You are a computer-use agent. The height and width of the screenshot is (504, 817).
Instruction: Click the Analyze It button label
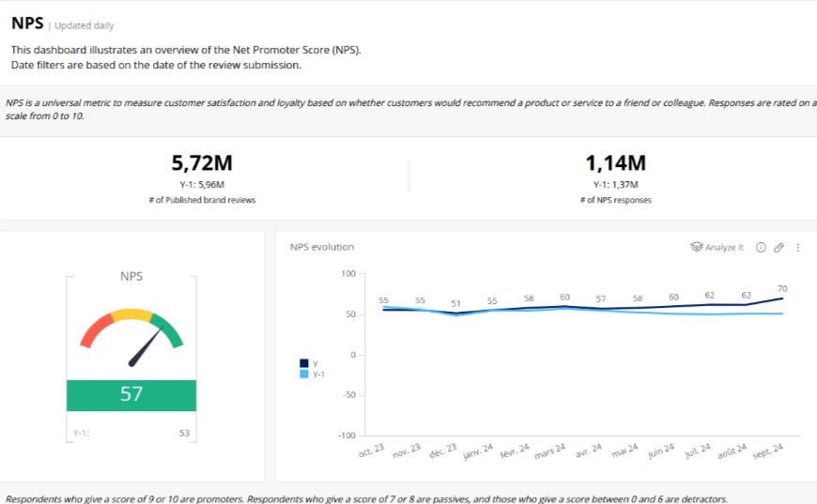click(x=724, y=248)
